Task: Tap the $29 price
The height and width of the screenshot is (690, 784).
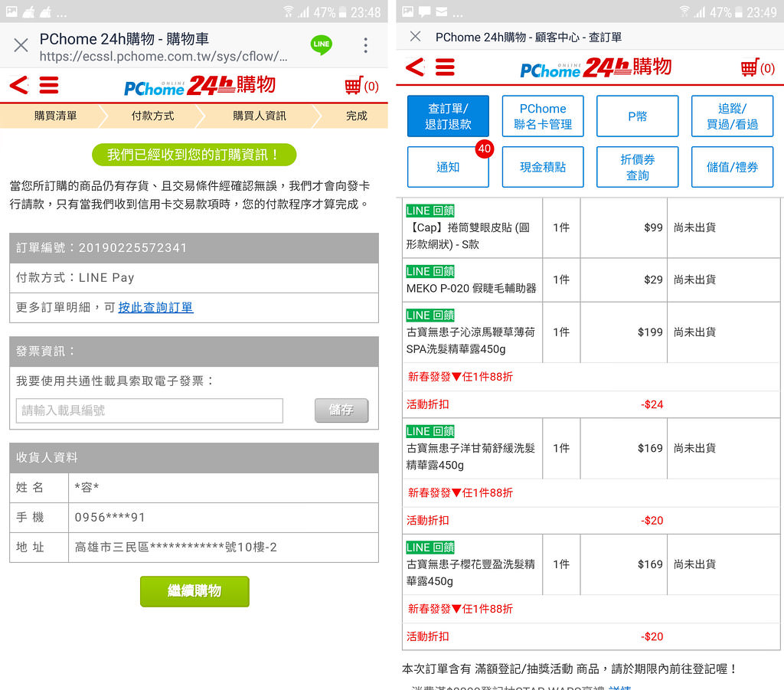Action: (x=653, y=280)
